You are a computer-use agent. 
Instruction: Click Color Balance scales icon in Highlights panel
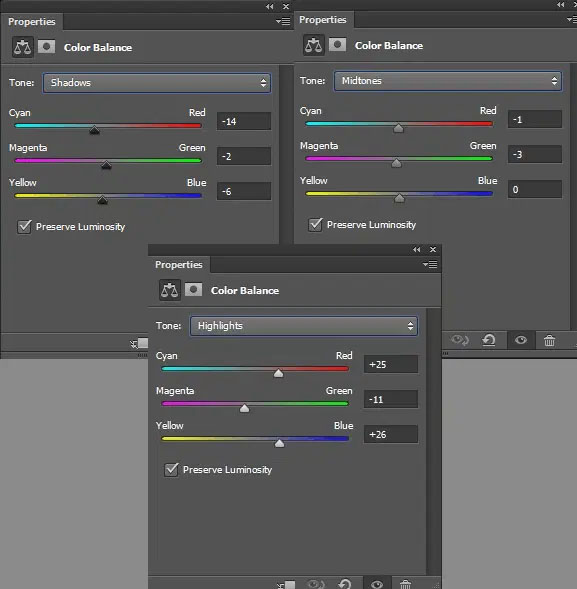click(x=170, y=290)
